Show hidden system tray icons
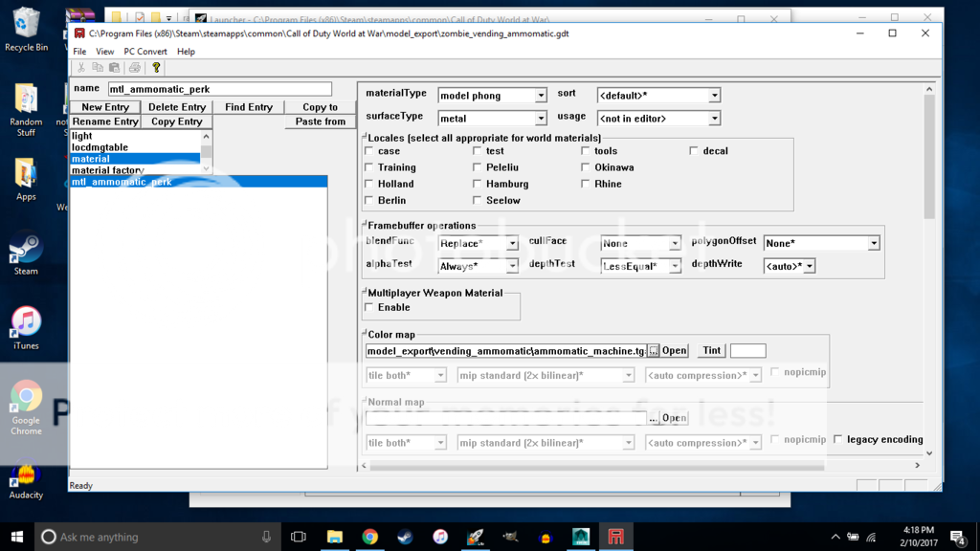The height and width of the screenshot is (551, 980). click(x=835, y=537)
